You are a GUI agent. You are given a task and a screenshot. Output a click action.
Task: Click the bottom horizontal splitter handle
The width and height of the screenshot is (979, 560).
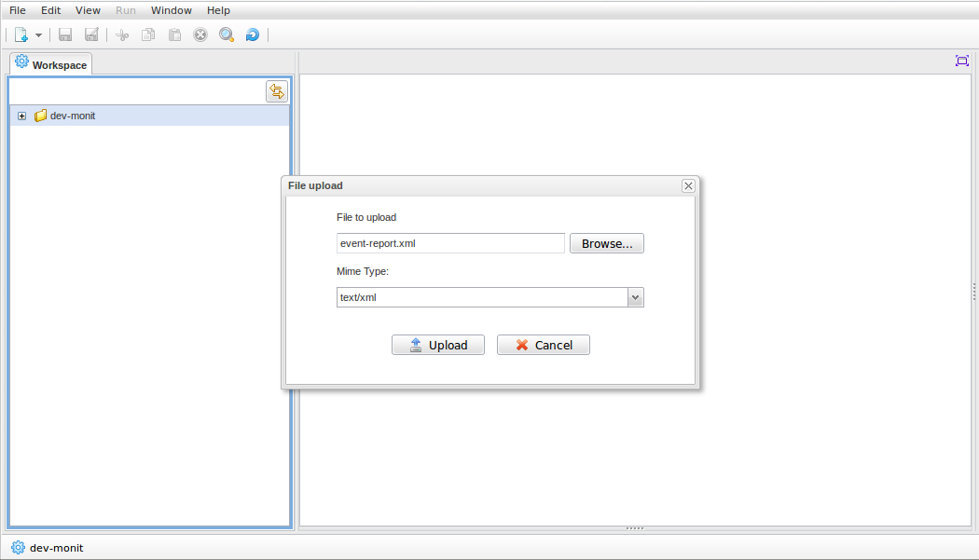[x=635, y=528]
